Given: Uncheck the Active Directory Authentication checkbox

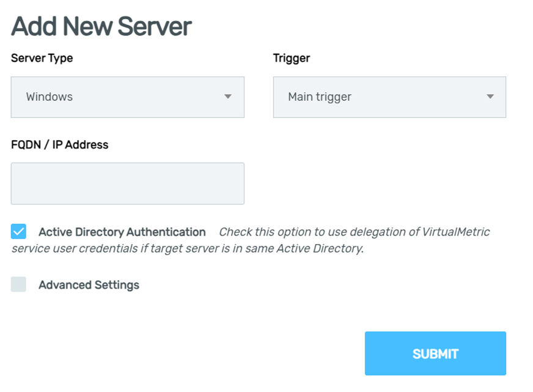Looking at the screenshot, I should 18,232.
